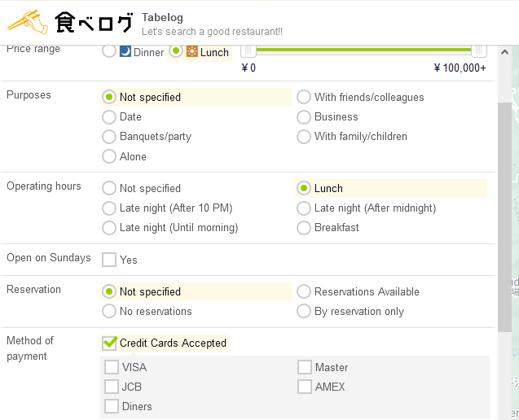Viewport: 519px width, 420px height.
Task: Check the VISA checkbox
Action: tap(112, 367)
